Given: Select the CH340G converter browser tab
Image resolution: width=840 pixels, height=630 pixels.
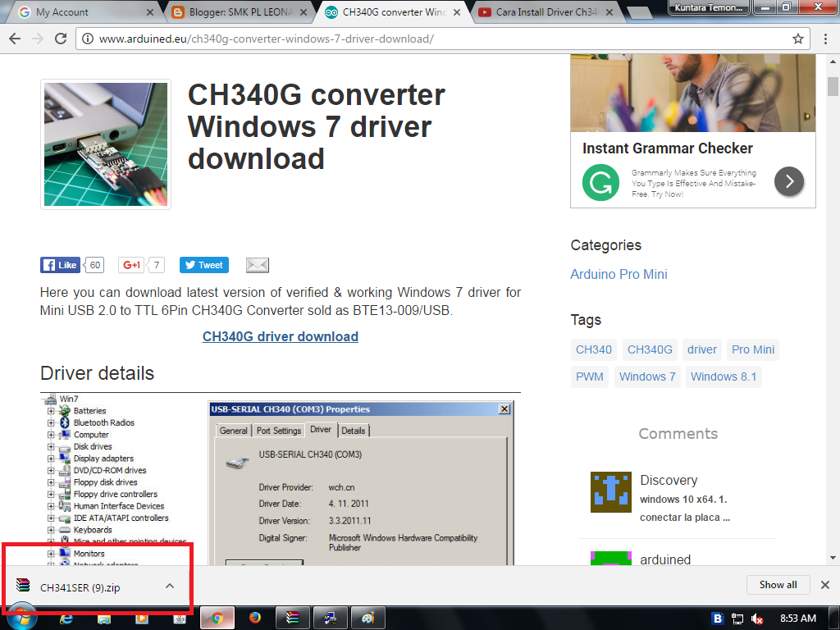Looking at the screenshot, I should point(394,11).
